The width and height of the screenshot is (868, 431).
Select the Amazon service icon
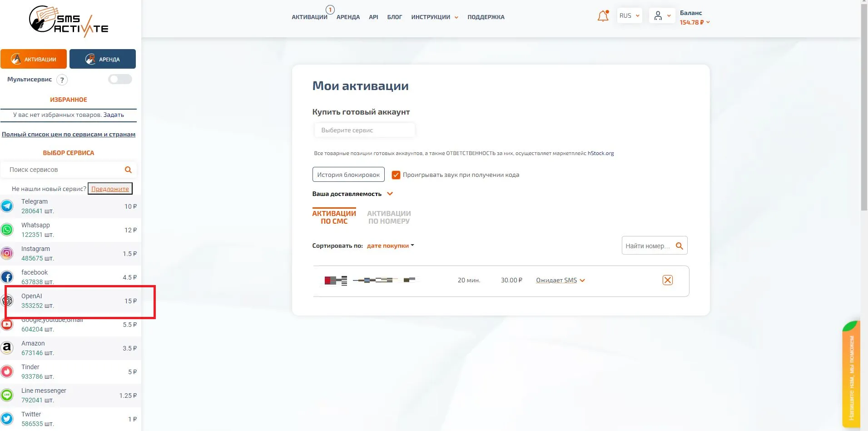[x=7, y=348]
